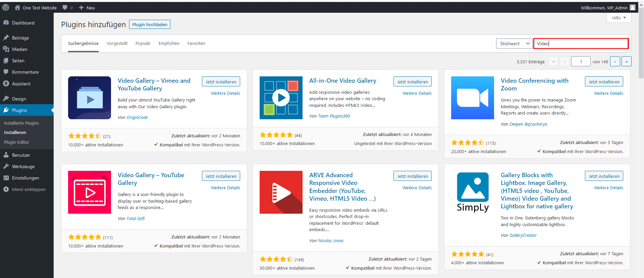The height and width of the screenshot is (278, 644).
Task: Switch to Populär tab
Action: [143, 44]
